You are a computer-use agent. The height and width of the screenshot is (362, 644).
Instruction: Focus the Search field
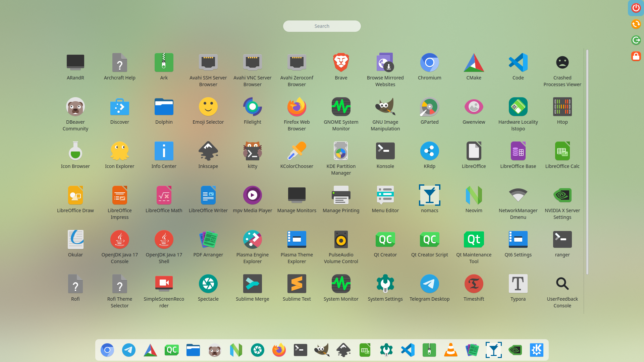tap(322, 26)
